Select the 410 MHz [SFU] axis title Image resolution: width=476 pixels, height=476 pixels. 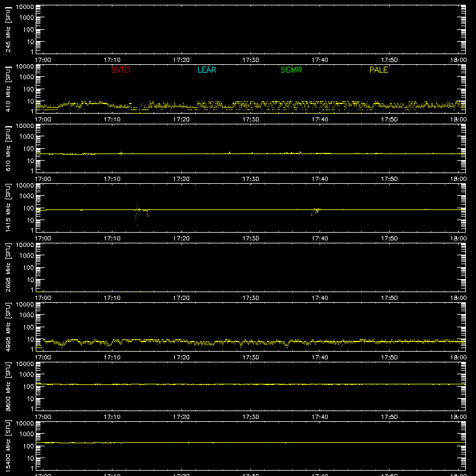tap(8, 89)
